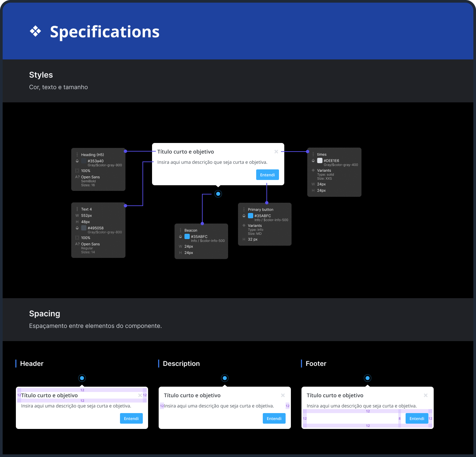The width and height of the screenshot is (476, 457).
Task: Click the Variants icon in Primary button card
Action: click(244, 226)
